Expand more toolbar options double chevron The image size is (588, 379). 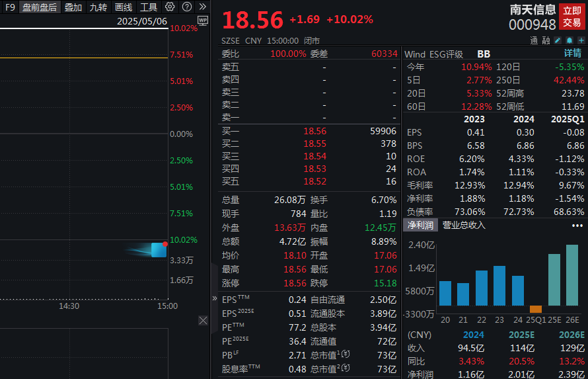tap(203, 7)
